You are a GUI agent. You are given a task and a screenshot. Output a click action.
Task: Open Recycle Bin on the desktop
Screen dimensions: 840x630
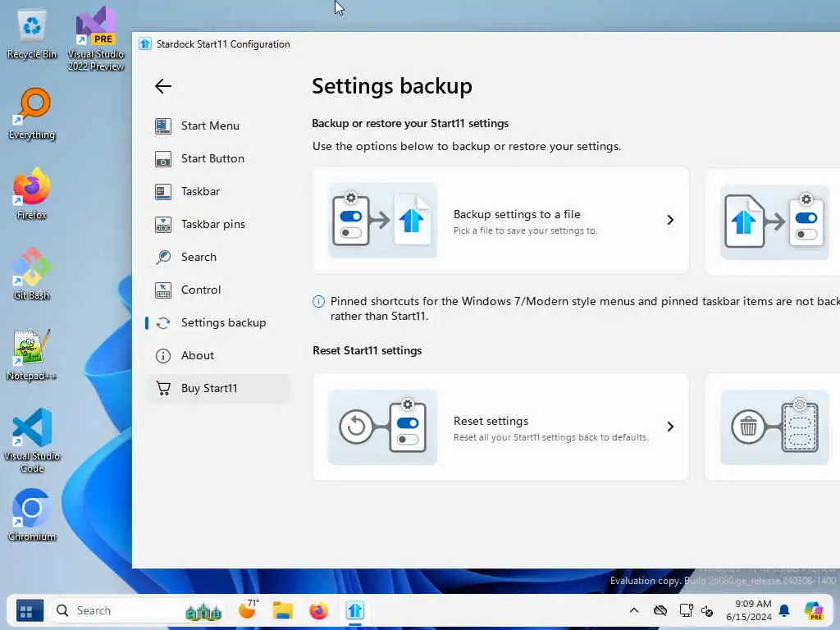32,34
